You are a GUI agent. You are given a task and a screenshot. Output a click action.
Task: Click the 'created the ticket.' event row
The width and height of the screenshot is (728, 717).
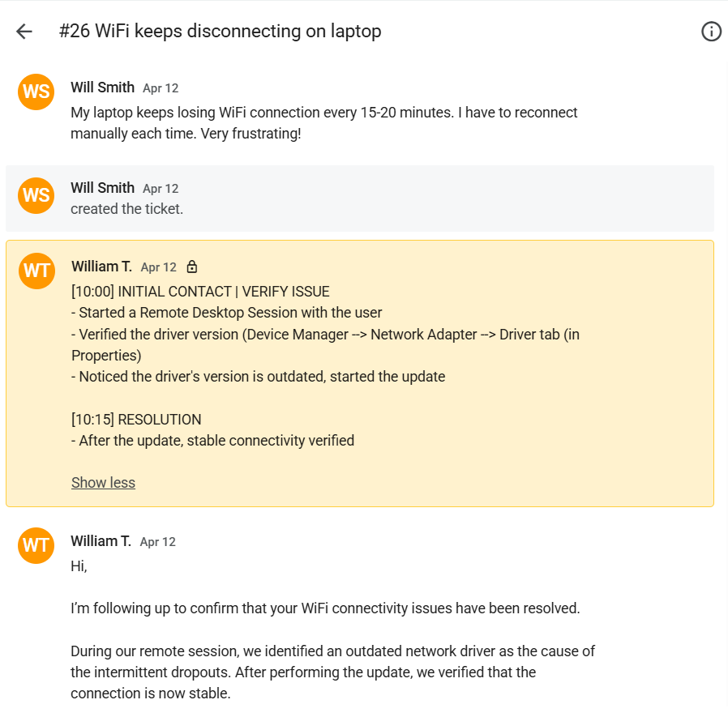pyautogui.click(x=360, y=198)
